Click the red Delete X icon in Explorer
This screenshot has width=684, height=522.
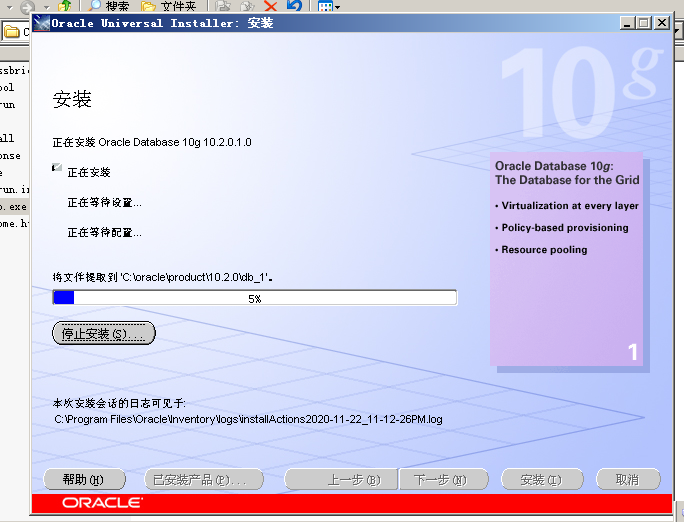[271, 6]
